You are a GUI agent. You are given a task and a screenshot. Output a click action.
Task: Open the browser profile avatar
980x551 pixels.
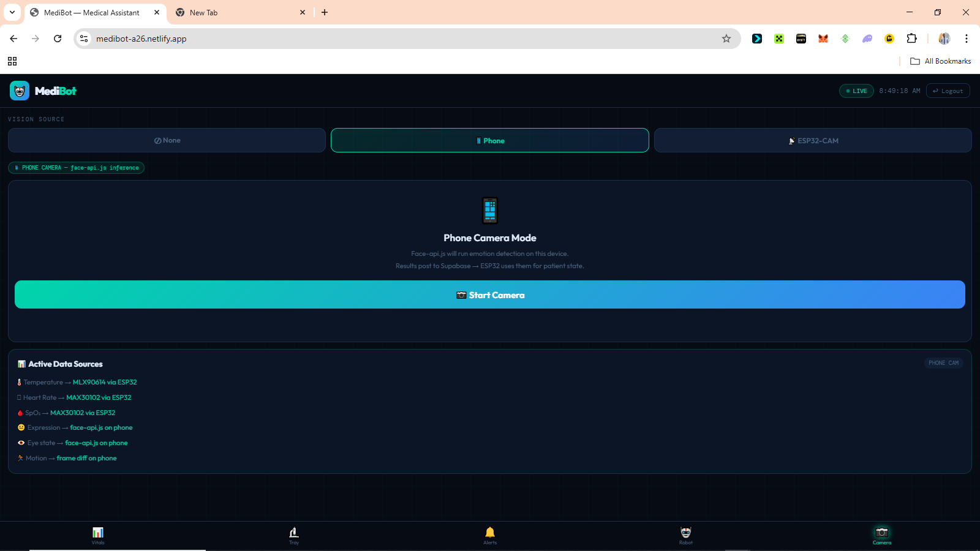[x=944, y=39]
